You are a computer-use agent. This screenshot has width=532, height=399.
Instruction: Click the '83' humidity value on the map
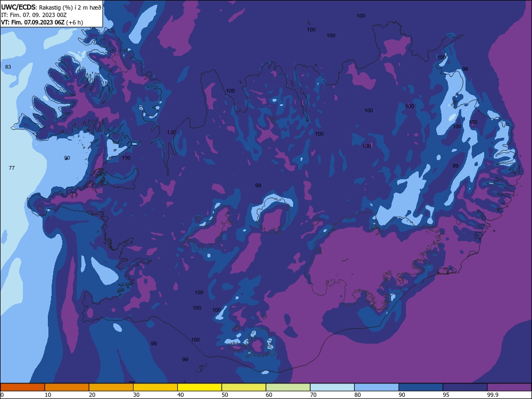tap(8, 67)
